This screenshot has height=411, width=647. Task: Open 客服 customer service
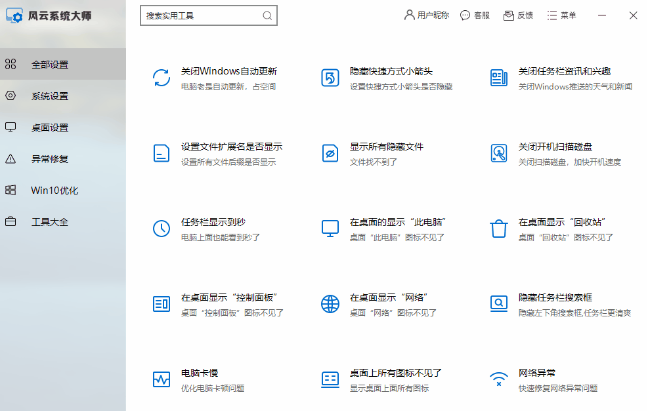point(475,16)
